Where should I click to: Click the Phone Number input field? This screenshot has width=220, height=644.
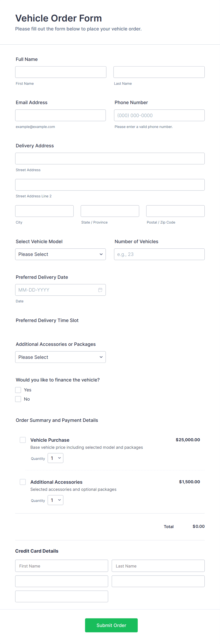click(x=159, y=115)
